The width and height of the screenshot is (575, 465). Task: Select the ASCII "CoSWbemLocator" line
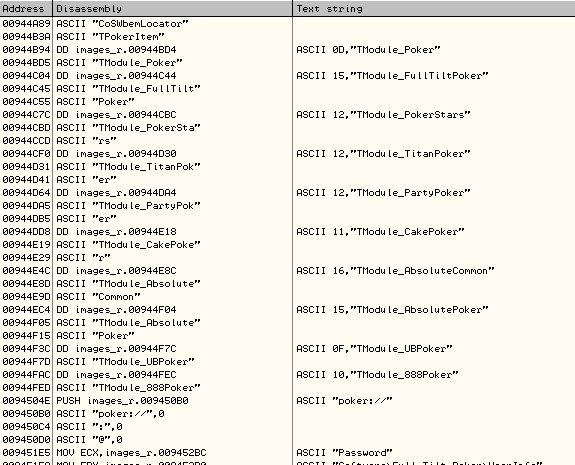point(122,24)
